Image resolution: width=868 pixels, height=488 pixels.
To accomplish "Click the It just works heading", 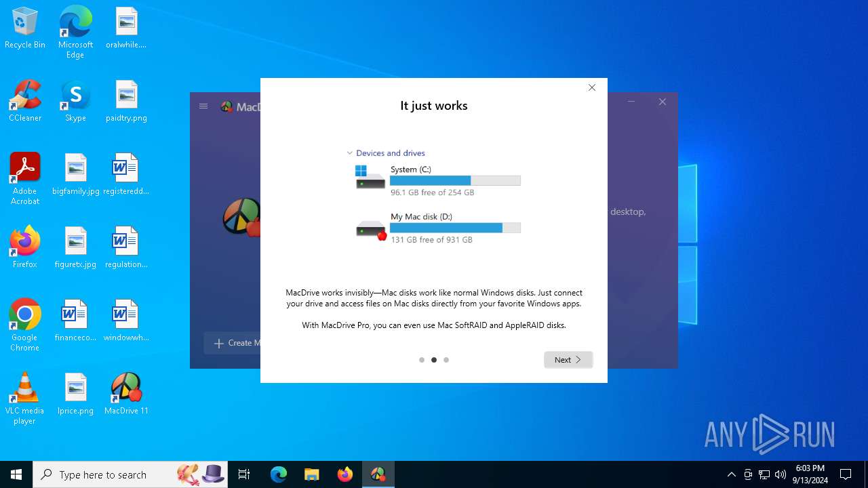I will 434,106.
